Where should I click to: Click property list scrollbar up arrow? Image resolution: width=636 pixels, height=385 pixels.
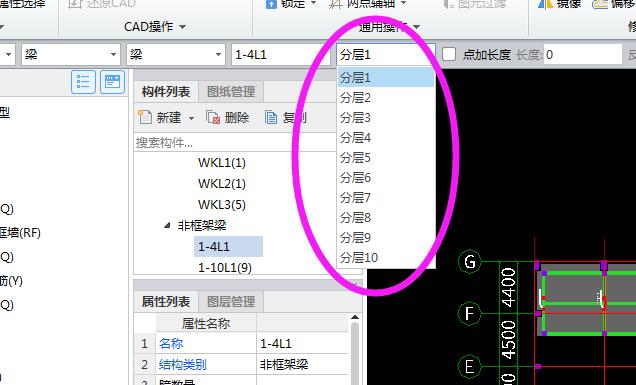pos(355,317)
